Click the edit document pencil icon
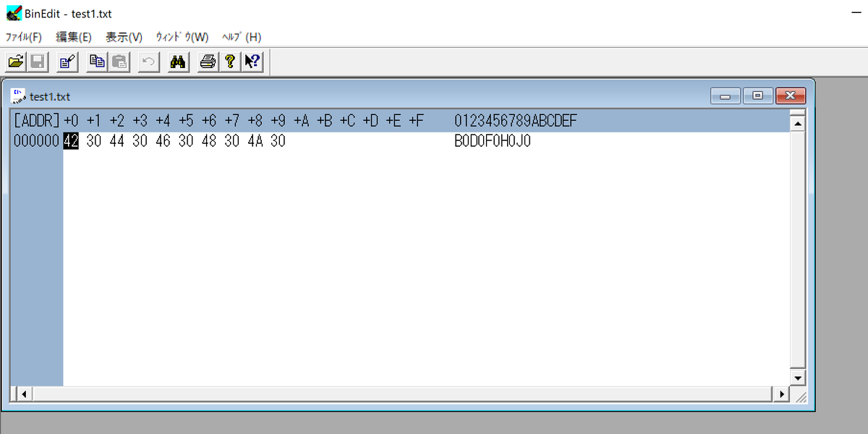Viewport: 868px width, 434px height. click(x=67, y=62)
